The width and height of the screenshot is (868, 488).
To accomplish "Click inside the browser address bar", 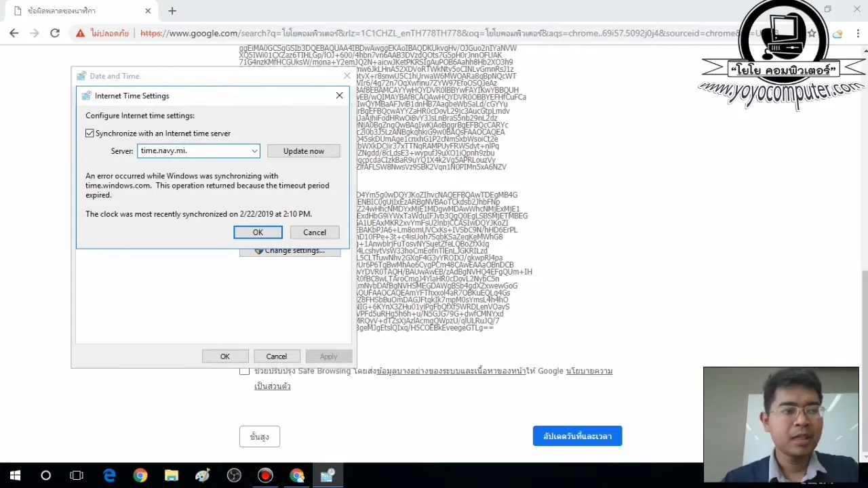I will click(x=407, y=33).
